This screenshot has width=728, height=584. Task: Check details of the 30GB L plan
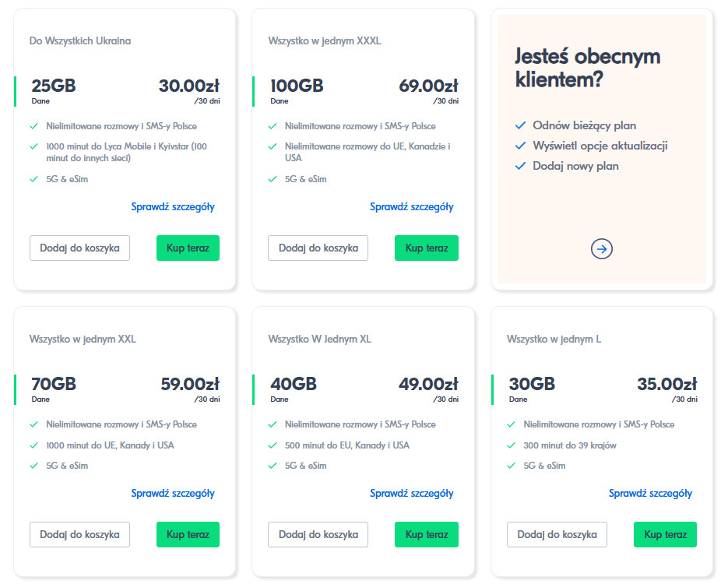(x=650, y=493)
